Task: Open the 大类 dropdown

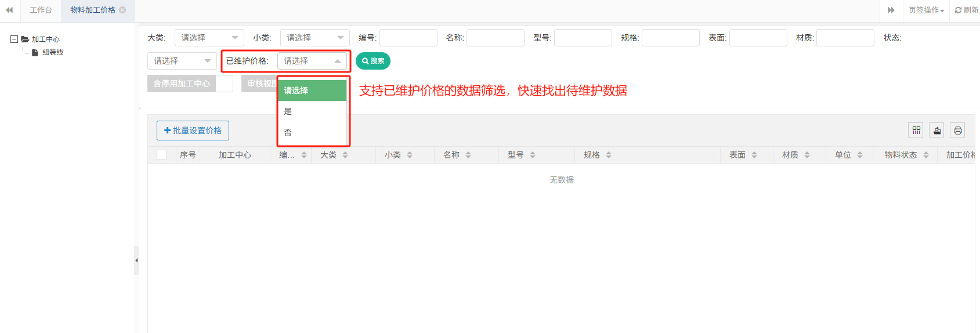Action: click(x=209, y=38)
